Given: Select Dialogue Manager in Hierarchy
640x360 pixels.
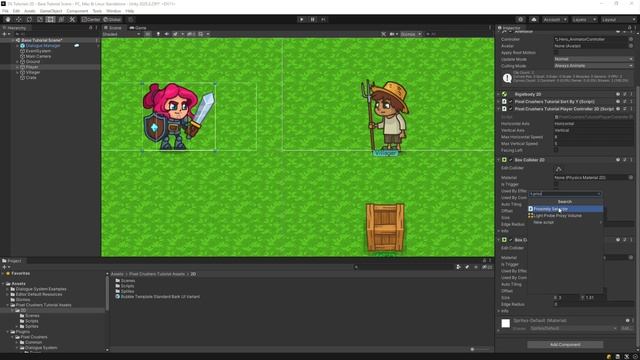Looking at the screenshot, I should 43,46.
